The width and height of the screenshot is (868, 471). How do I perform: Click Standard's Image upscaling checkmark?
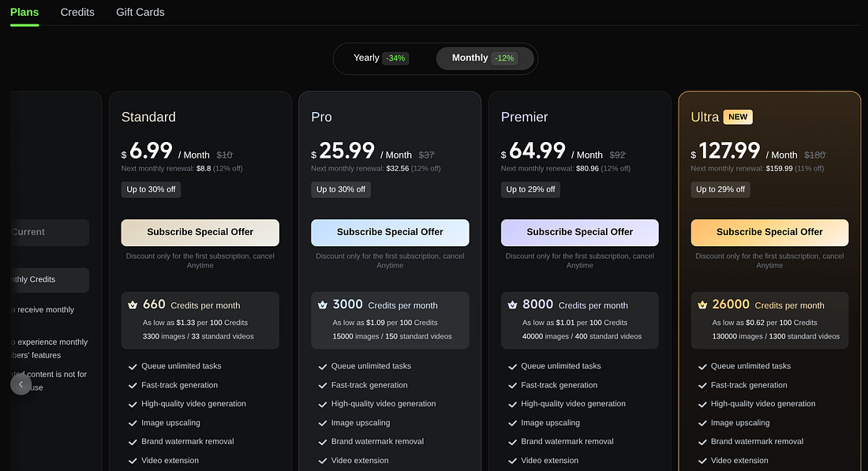tap(133, 423)
